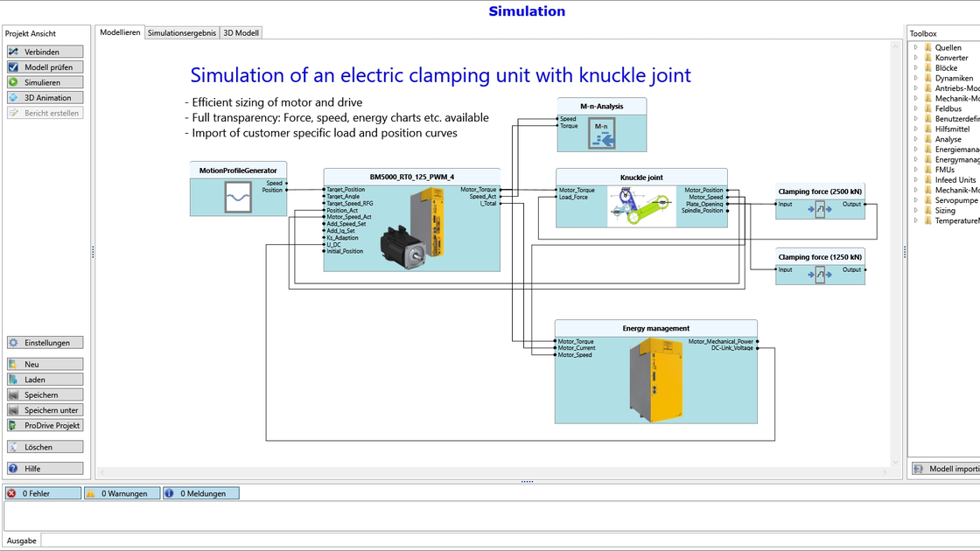Viewport: 980px width, 551px height.
Task: Click the yellow Energy management cabinet image
Action: tap(655, 380)
